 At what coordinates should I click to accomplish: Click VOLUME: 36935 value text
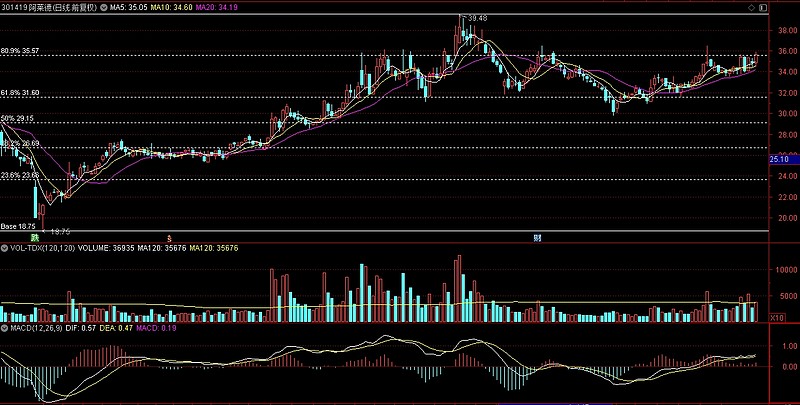pyautogui.click(x=106, y=248)
